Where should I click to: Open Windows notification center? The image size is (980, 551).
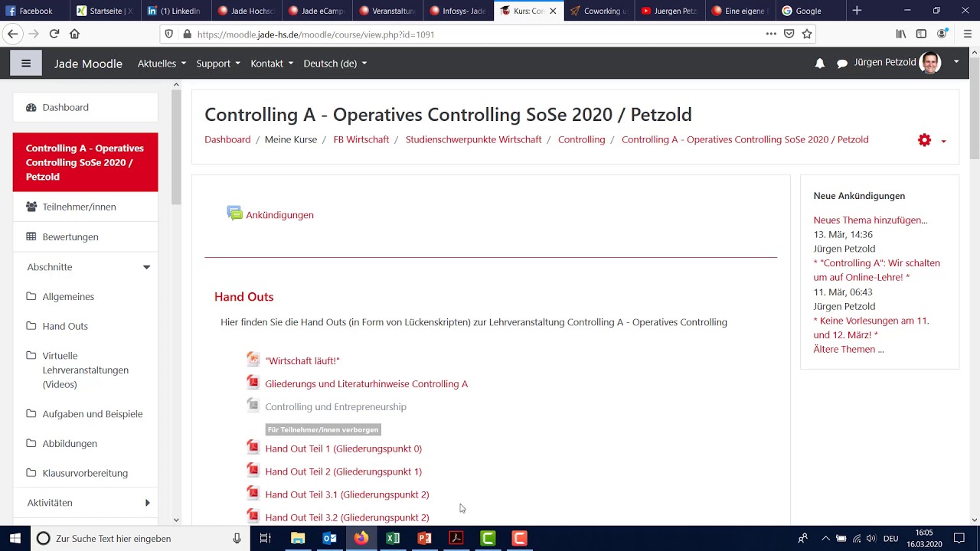click(959, 538)
